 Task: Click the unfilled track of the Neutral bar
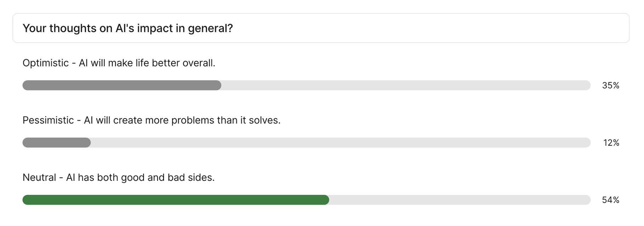(x=459, y=200)
